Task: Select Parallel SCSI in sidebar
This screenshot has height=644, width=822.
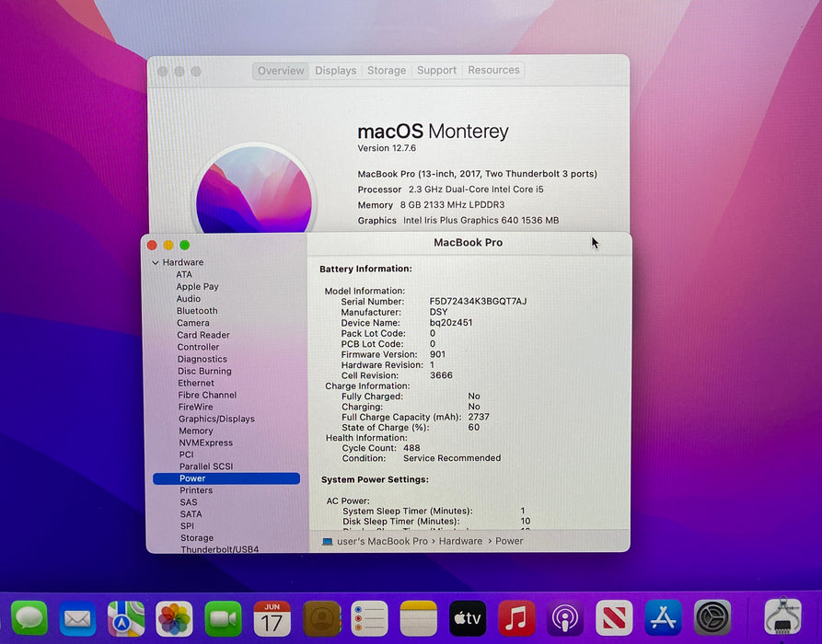Action: pyautogui.click(x=206, y=466)
